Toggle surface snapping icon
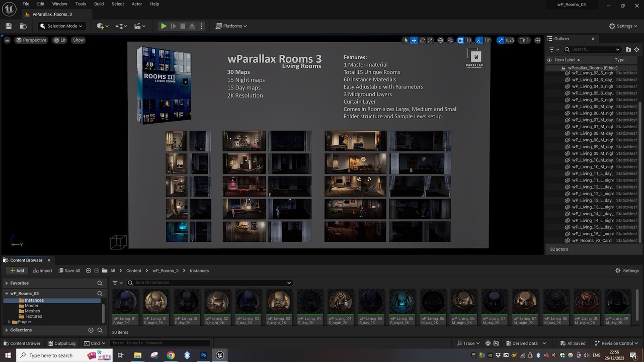Screen dimensions: 644x362 (450, 40)
